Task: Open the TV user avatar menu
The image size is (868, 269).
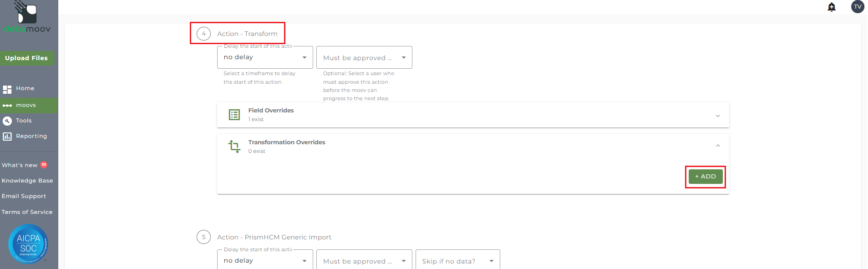Action: (x=858, y=7)
